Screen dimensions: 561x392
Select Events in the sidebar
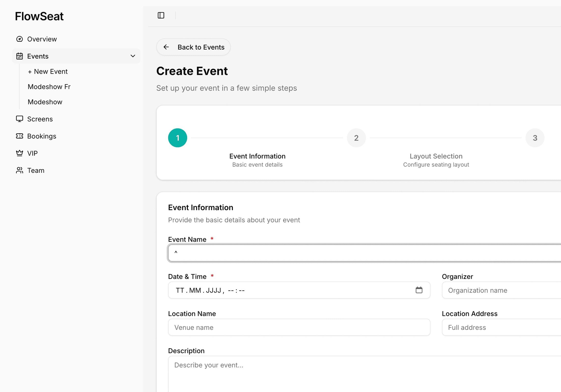[76, 56]
